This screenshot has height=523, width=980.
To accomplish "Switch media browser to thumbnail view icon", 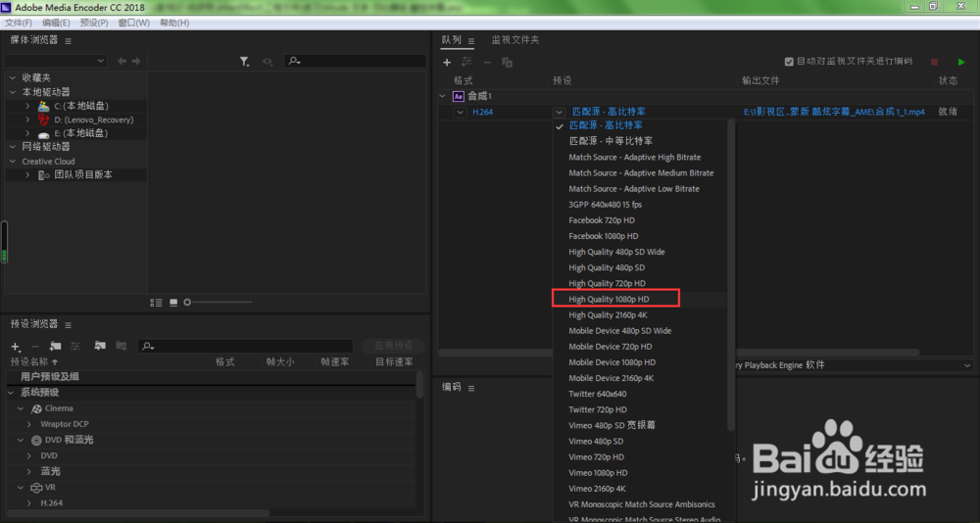I will [x=173, y=303].
